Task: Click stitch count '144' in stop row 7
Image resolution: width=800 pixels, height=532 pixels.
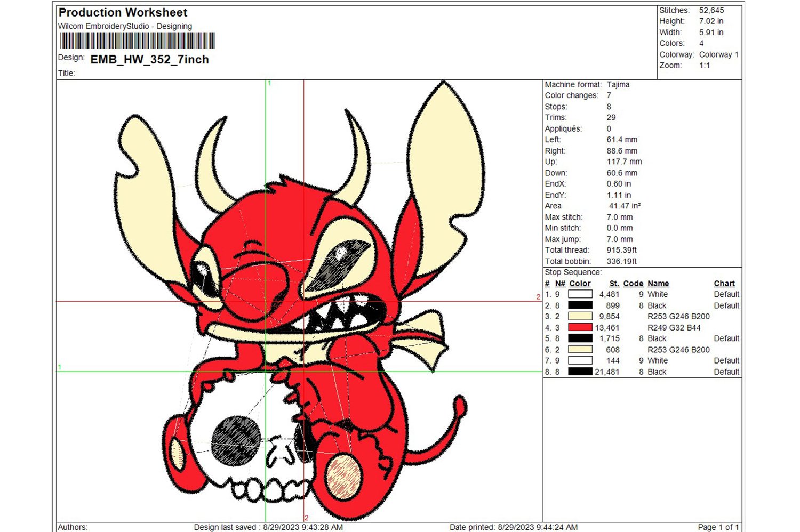Action: click(613, 361)
